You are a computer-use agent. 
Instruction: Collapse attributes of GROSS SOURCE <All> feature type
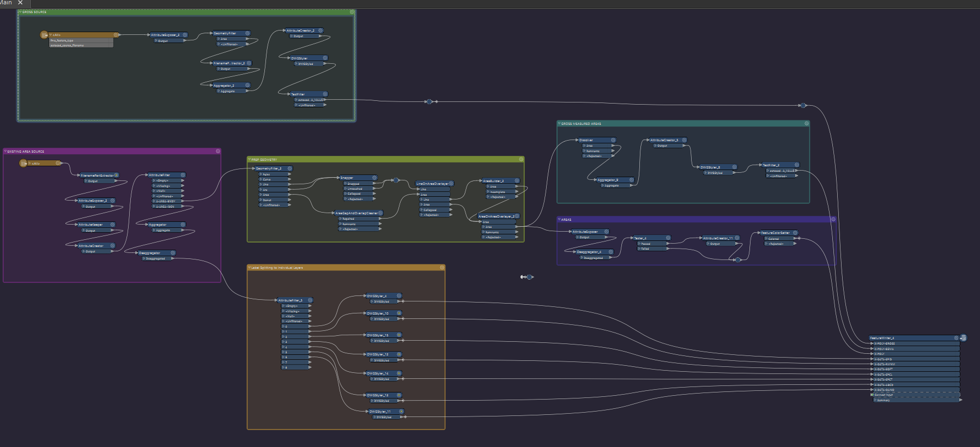coord(51,35)
